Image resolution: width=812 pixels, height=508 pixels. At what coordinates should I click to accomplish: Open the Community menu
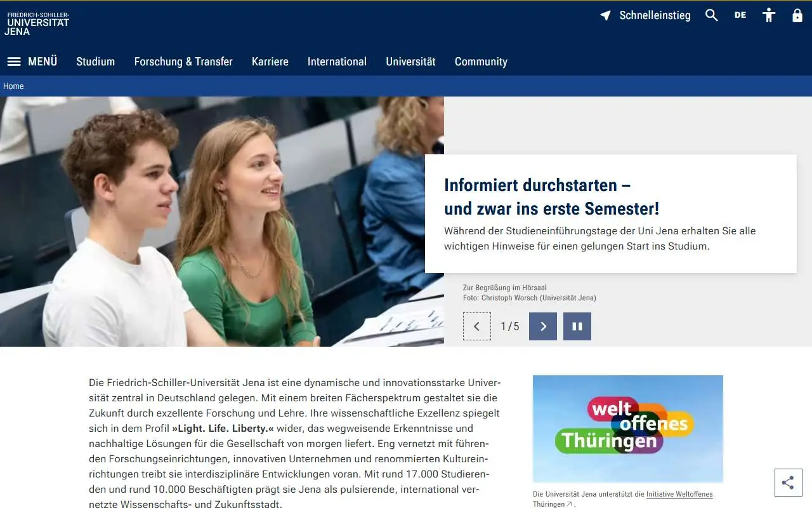pos(481,62)
